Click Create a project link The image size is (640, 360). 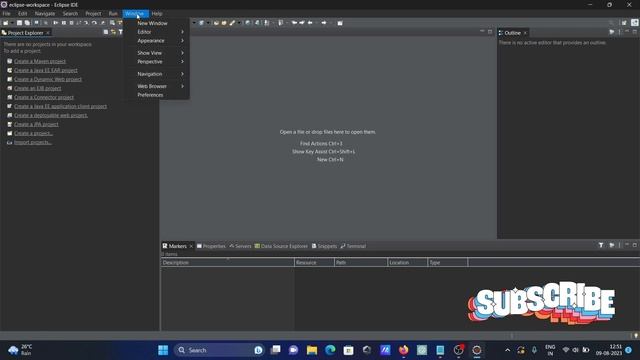pos(33,133)
